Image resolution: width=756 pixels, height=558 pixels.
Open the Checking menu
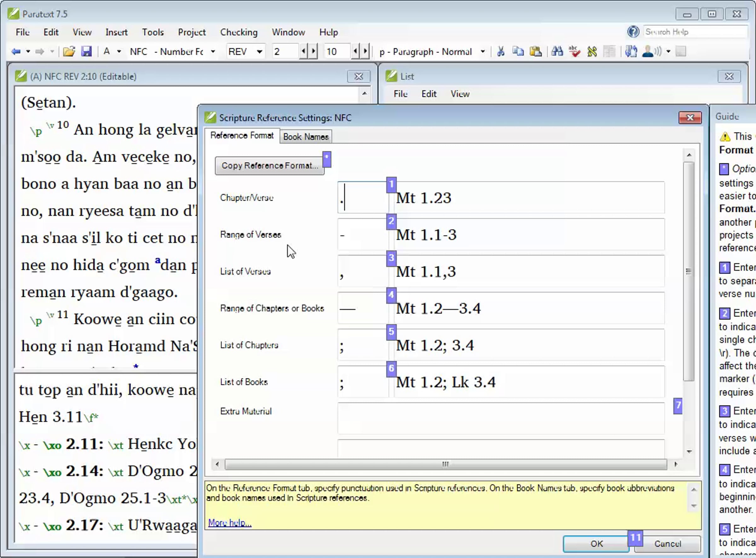239,32
